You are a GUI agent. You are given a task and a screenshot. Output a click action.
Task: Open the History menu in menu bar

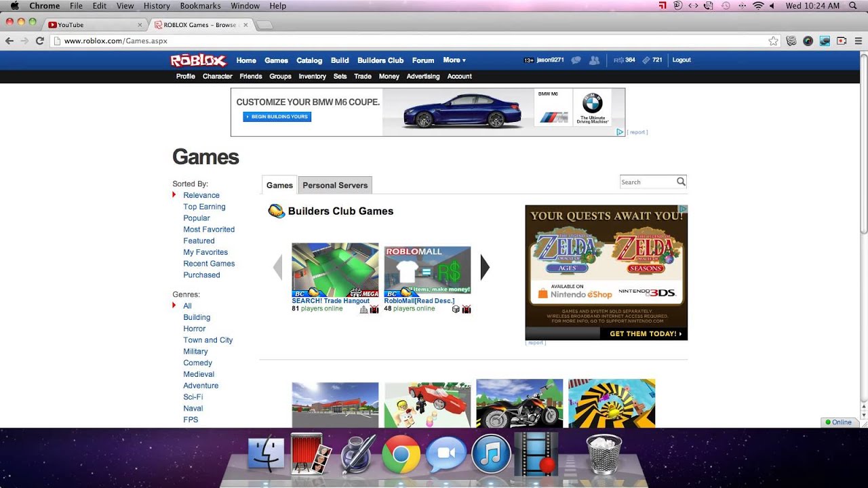(157, 5)
